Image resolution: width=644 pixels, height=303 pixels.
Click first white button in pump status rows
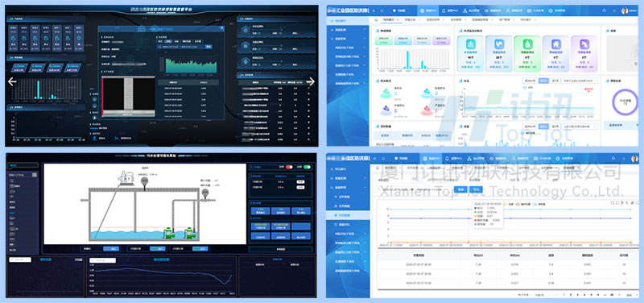pos(300,181)
